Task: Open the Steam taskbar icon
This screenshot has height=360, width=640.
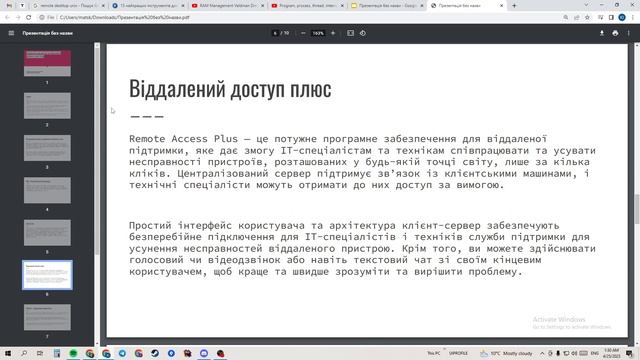Action: (x=155, y=353)
